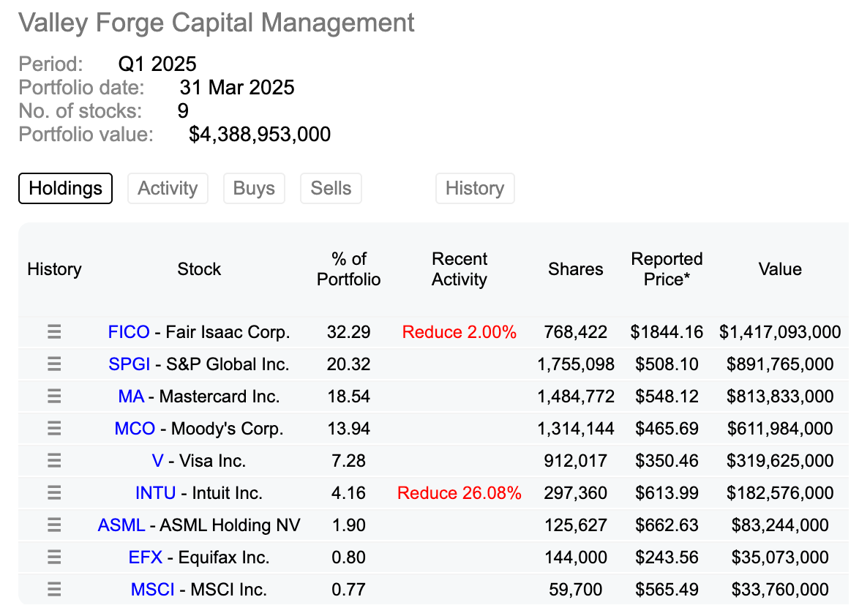The width and height of the screenshot is (859, 616).
Task: Open history icon for FICO row
Action: tap(53, 332)
